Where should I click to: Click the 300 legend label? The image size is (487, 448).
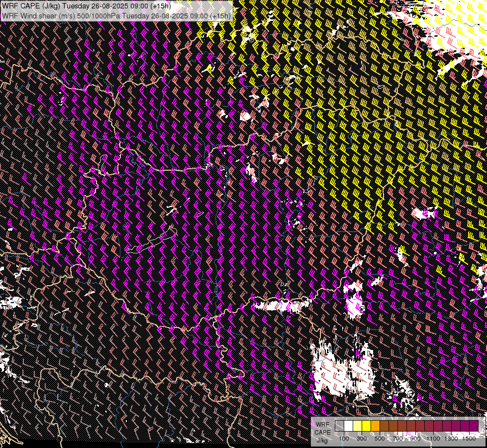coord(362,439)
